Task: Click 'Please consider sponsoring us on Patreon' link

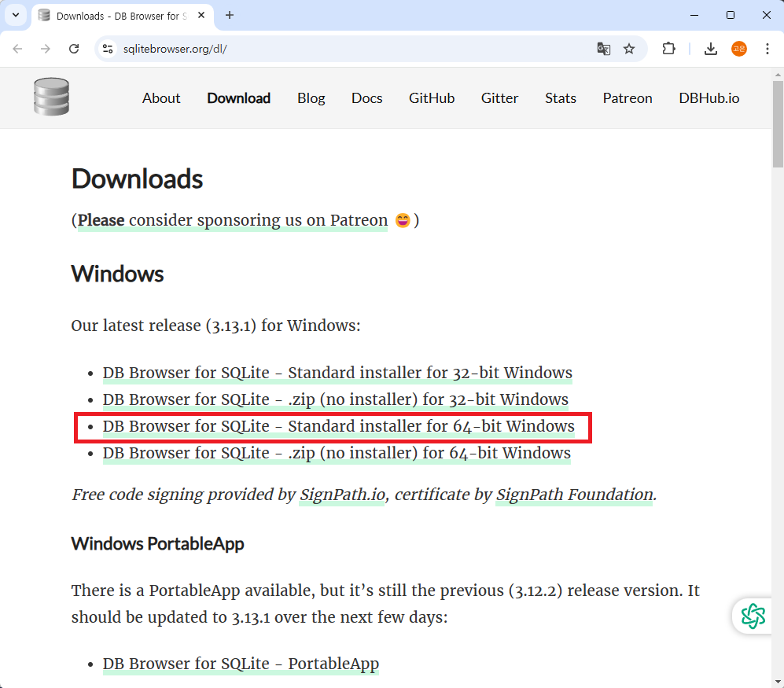Action: click(x=233, y=220)
